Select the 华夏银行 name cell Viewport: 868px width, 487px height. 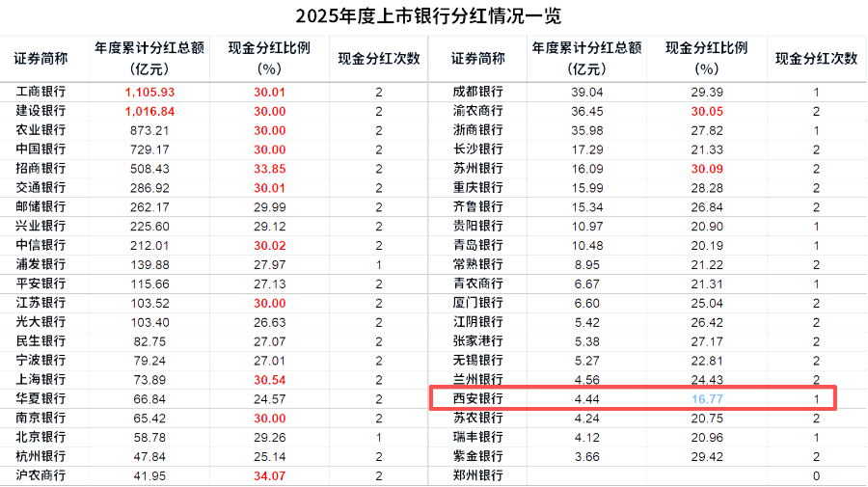tap(41, 399)
